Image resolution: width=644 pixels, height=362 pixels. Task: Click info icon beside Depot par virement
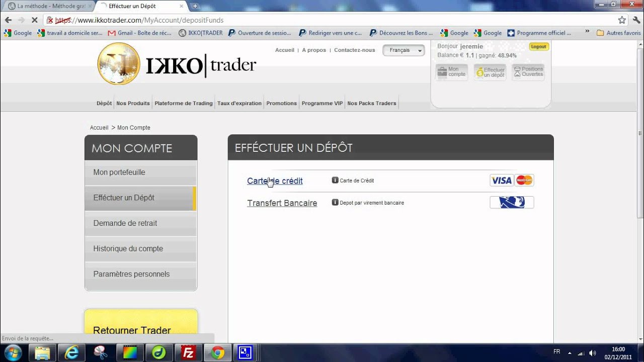point(335,202)
